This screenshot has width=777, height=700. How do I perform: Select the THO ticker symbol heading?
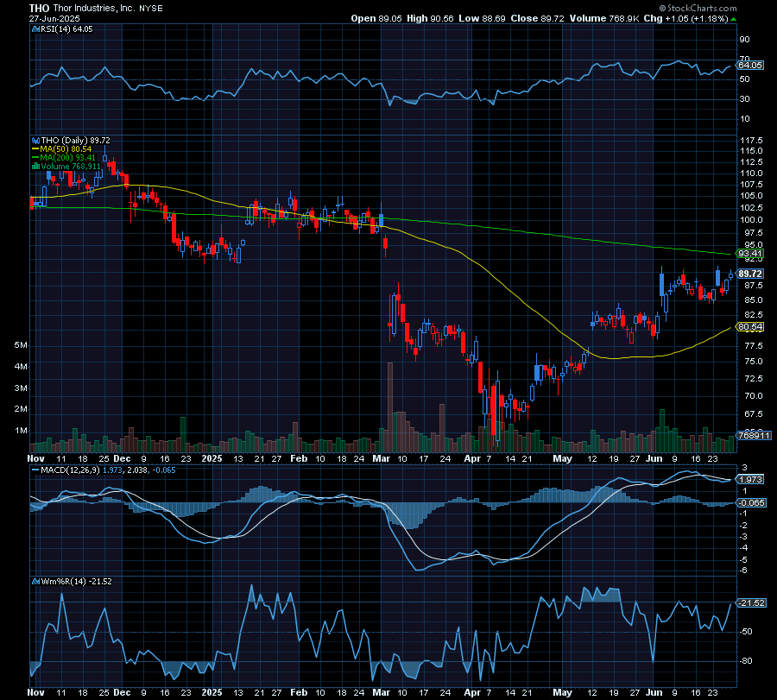click(37, 7)
